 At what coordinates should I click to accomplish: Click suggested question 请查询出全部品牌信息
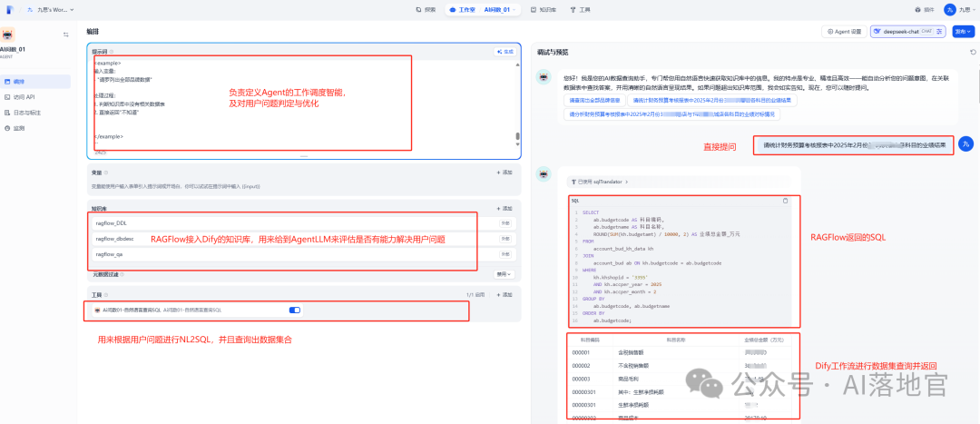[593, 100]
